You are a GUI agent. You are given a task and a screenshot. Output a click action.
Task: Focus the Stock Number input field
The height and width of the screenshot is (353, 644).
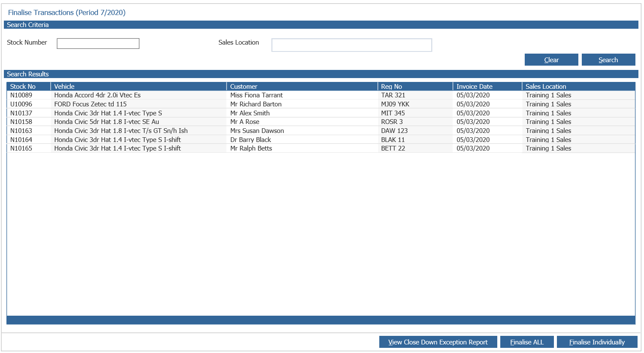[98, 43]
